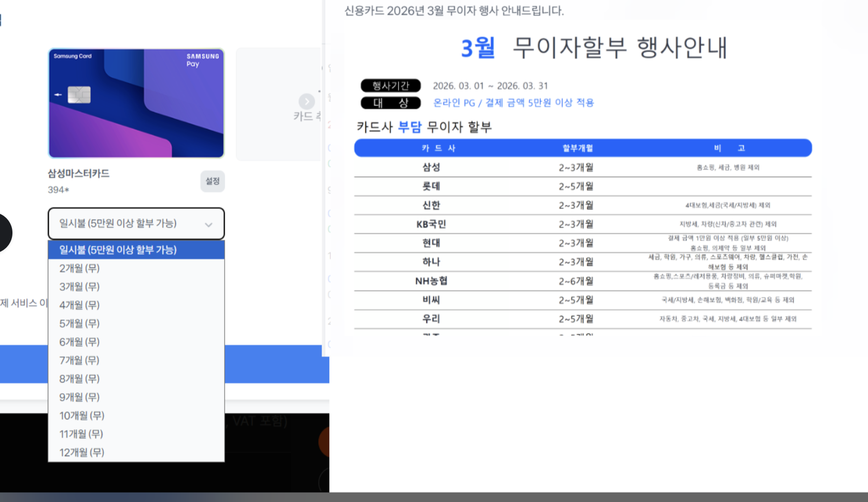Click the 롯데 card company cell
The width and height of the screenshot is (868, 502).
[x=431, y=186]
